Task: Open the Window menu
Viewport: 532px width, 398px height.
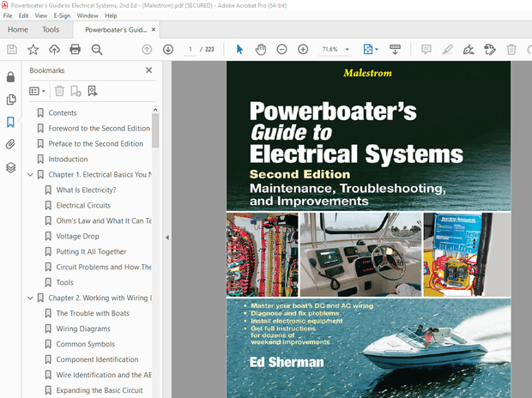Action: [88, 15]
